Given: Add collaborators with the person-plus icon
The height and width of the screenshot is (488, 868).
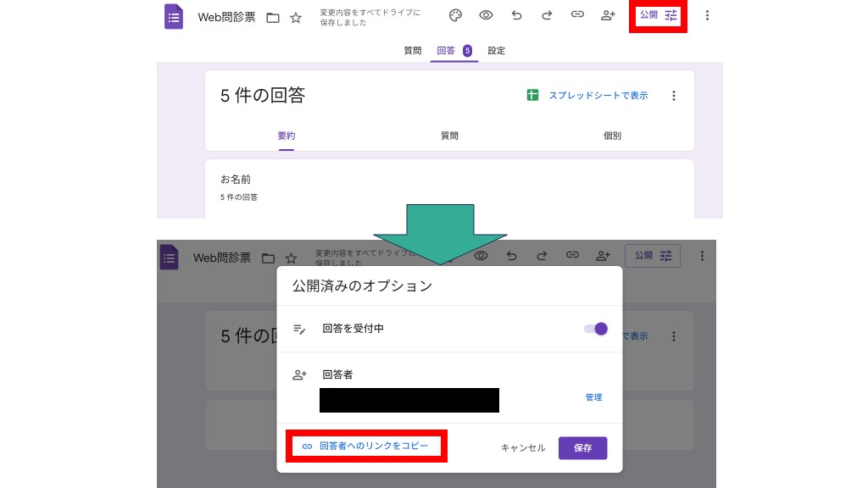Looking at the screenshot, I should [x=608, y=15].
